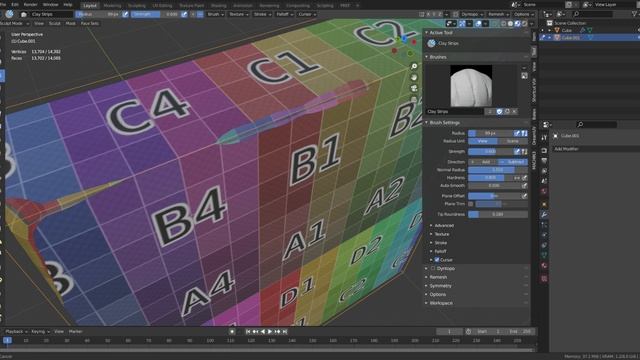Toggle strength pressure sensitivity in Brush Settings
Screen dimensions: 640x360
point(517,151)
